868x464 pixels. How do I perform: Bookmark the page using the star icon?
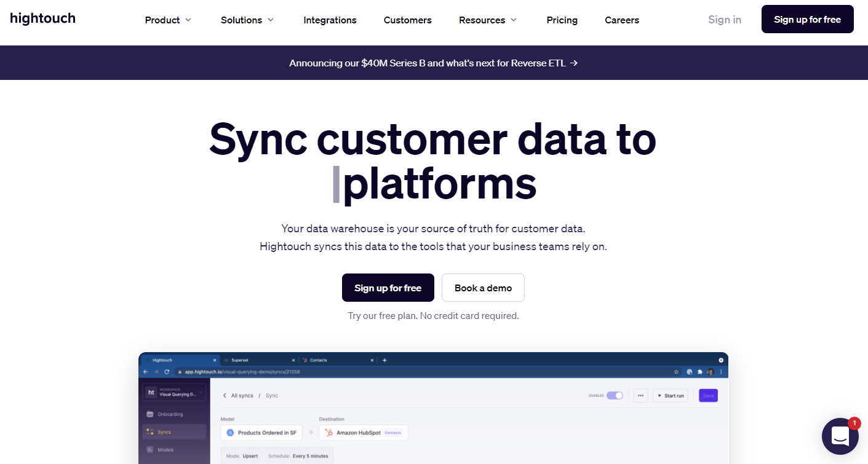point(677,372)
